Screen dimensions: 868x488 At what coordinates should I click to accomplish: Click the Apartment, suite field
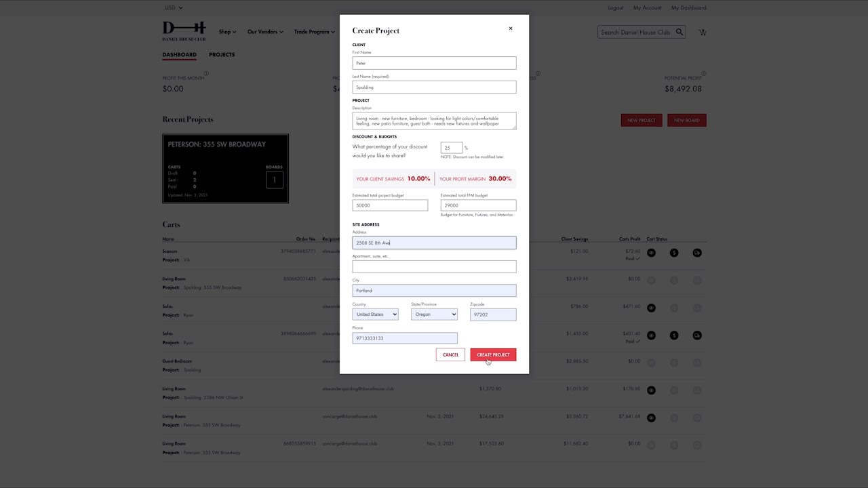click(x=434, y=267)
